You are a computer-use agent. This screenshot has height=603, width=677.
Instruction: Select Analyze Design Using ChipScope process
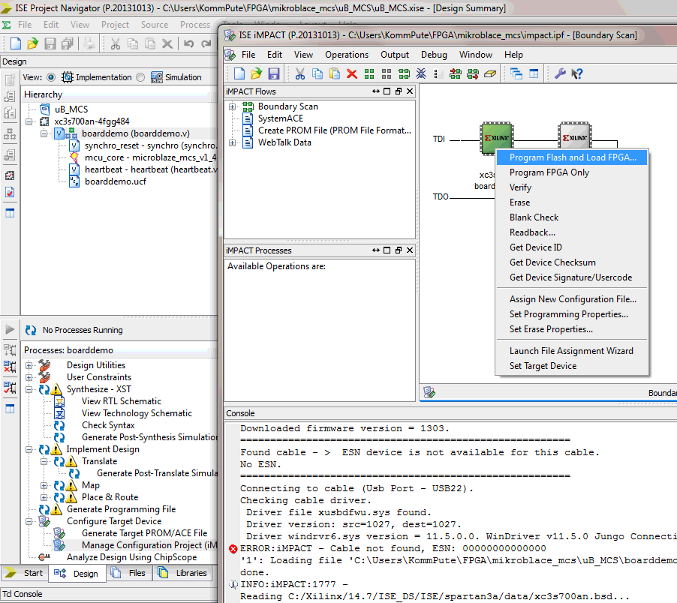(x=132, y=557)
